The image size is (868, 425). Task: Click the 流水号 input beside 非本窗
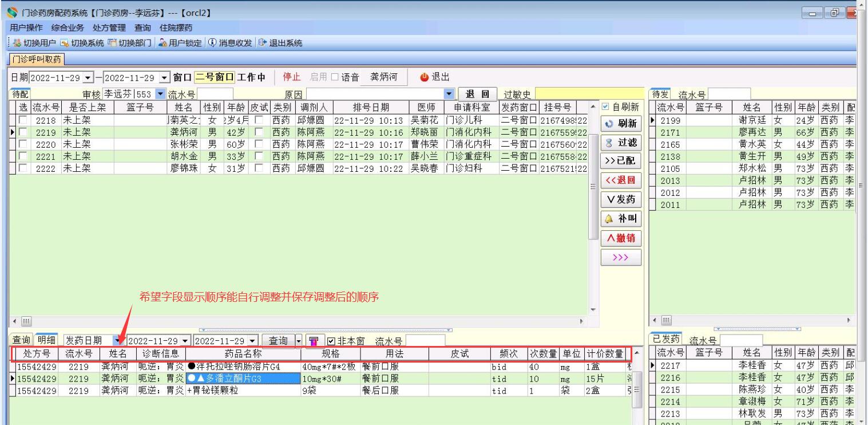425,341
